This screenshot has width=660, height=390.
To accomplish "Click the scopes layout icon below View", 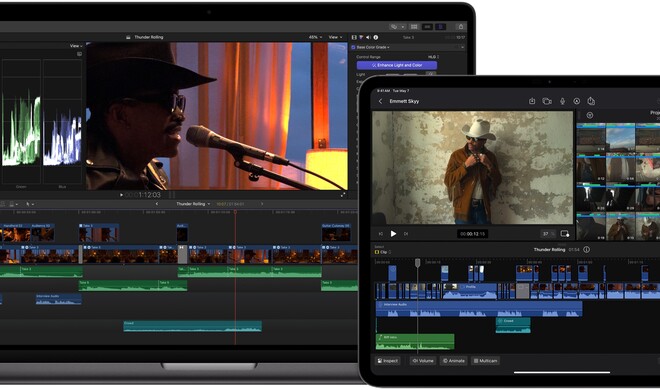I will tap(79, 54).
